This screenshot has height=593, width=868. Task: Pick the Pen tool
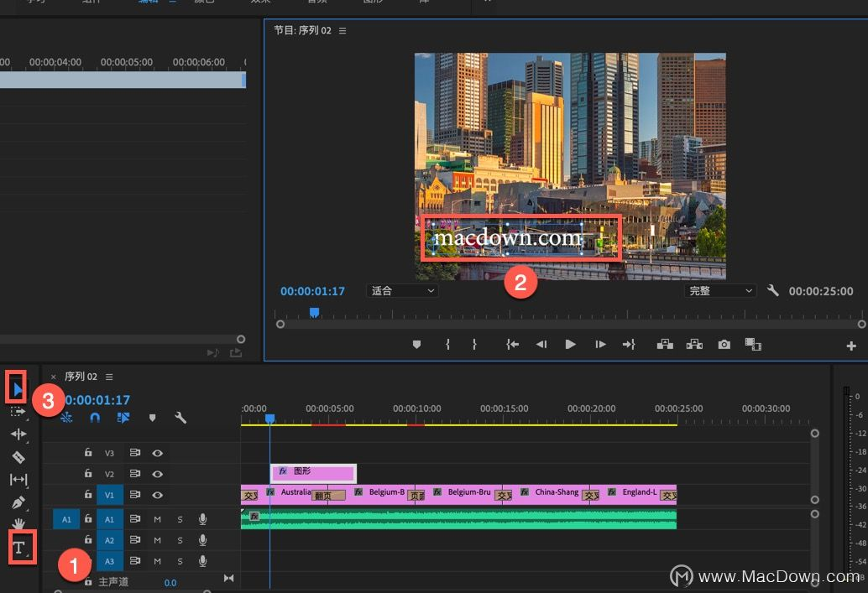(x=18, y=502)
